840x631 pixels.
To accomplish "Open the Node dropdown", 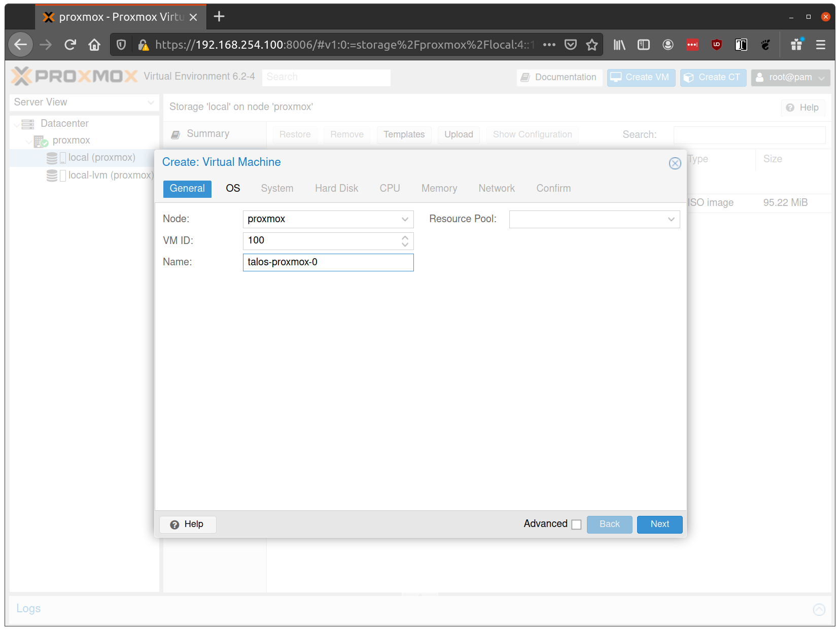I will tap(405, 219).
